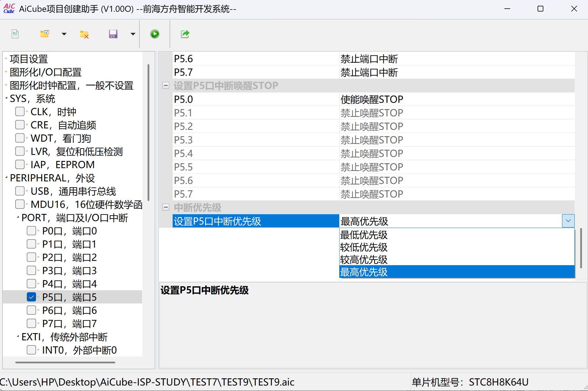Tick the WDT 看门狗 checkbox
Screen dimensions: 588x391
coord(20,138)
